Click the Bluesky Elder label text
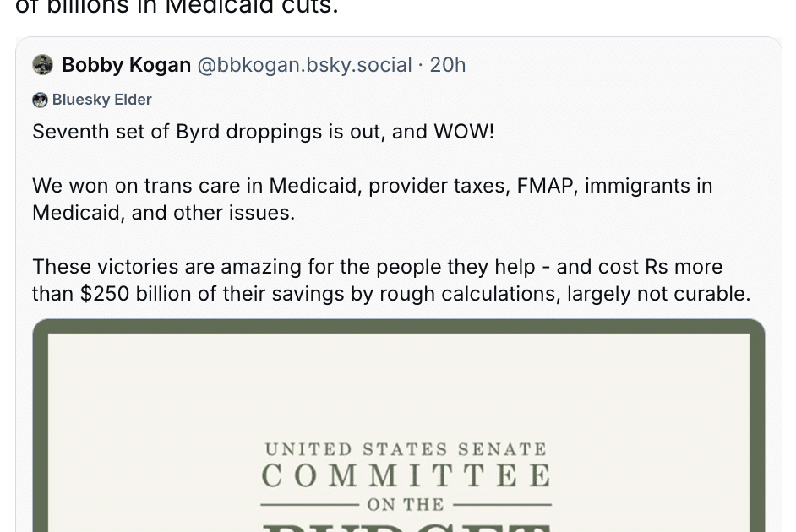 (x=102, y=100)
